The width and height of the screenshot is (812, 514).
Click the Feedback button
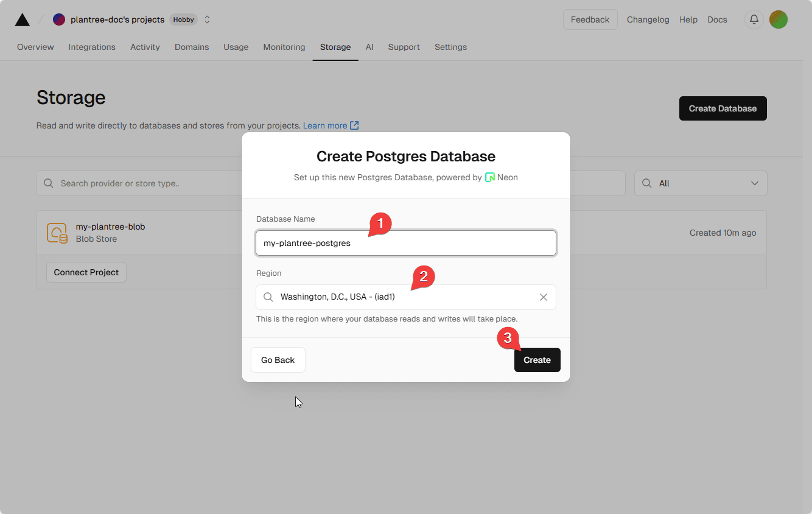pos(590,19)
